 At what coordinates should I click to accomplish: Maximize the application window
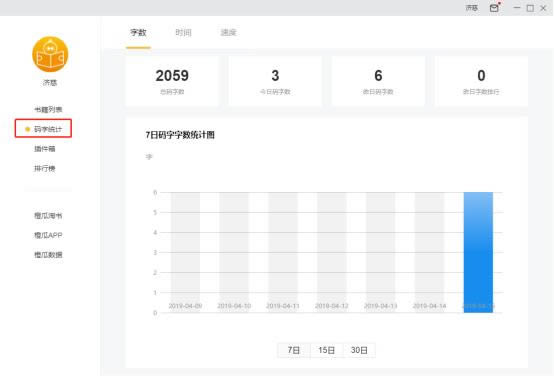coord(530,8)
